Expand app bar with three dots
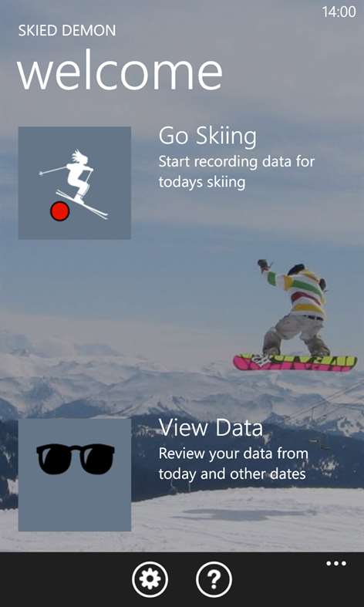Viewport: 364px width, 607px height. (x=336, y=564)
